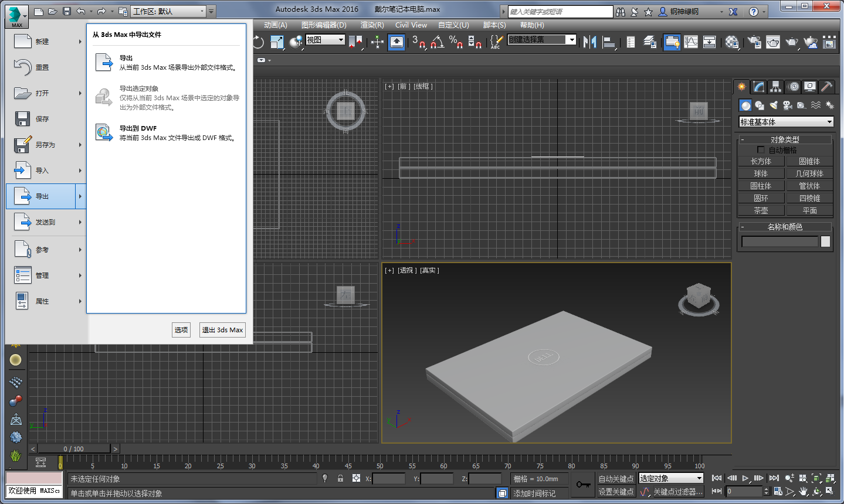Open the search binoculars icon
Image resolution: width=844 pixels, height=504 pixels.
621,12
